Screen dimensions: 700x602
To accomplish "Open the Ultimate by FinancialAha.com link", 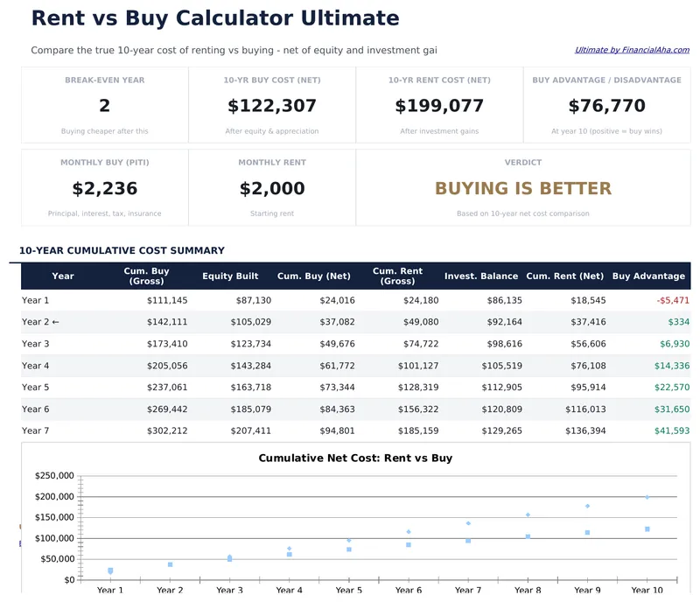I will (630, 50).
